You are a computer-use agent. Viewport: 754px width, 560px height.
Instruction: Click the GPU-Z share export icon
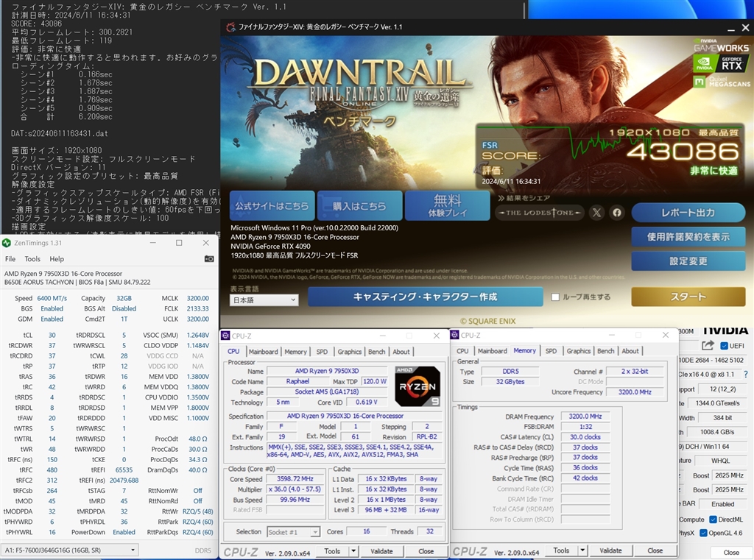708,346
